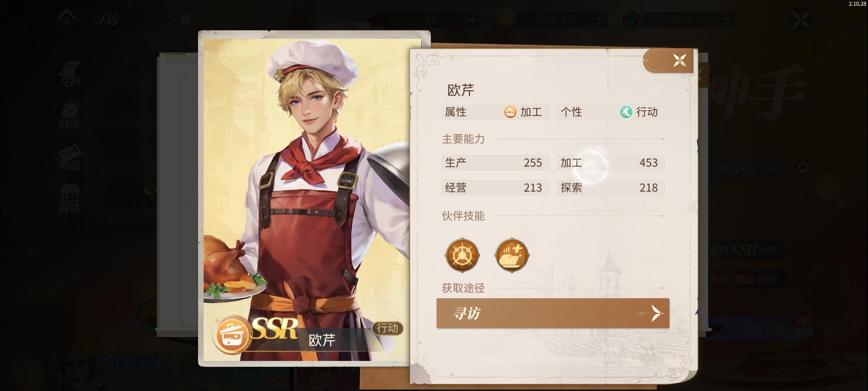Viewport: 868px width, 391px height.
Task: Select the 加工 attribute pot icon
Action: (x=510, y=112)
